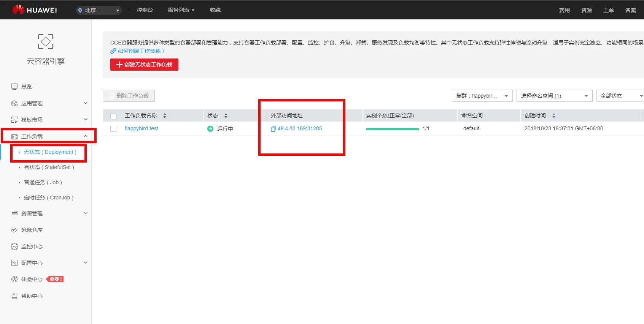The height and width of the screenshot is (324, 644).
Task: Open 监控中心 in the sidebar
Action: [x=32, y=247]
